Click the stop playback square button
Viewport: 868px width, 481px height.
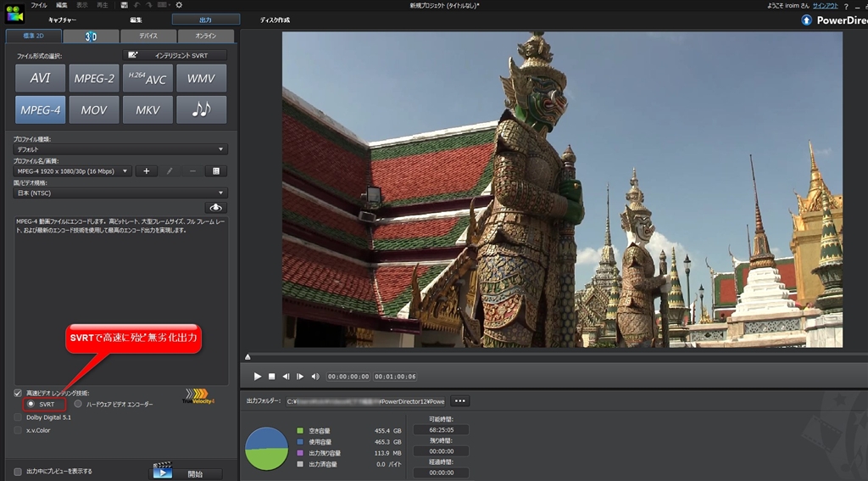(272, 376)
